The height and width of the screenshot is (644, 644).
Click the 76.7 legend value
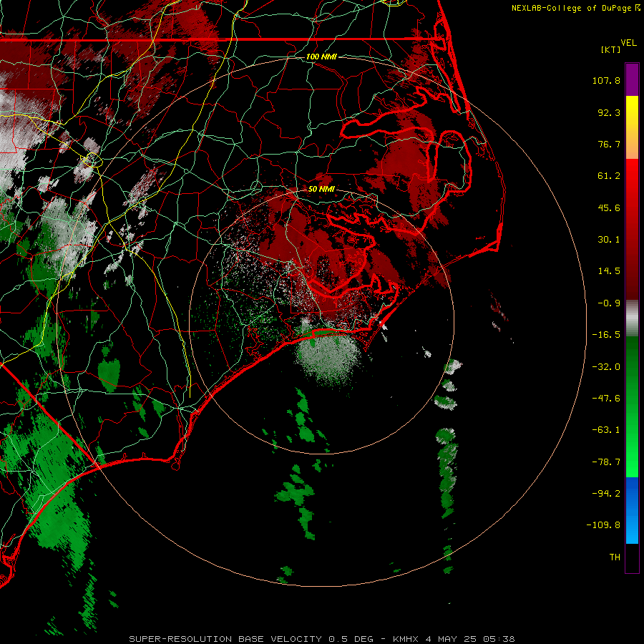pyautogui.click(x=609, y=144)
